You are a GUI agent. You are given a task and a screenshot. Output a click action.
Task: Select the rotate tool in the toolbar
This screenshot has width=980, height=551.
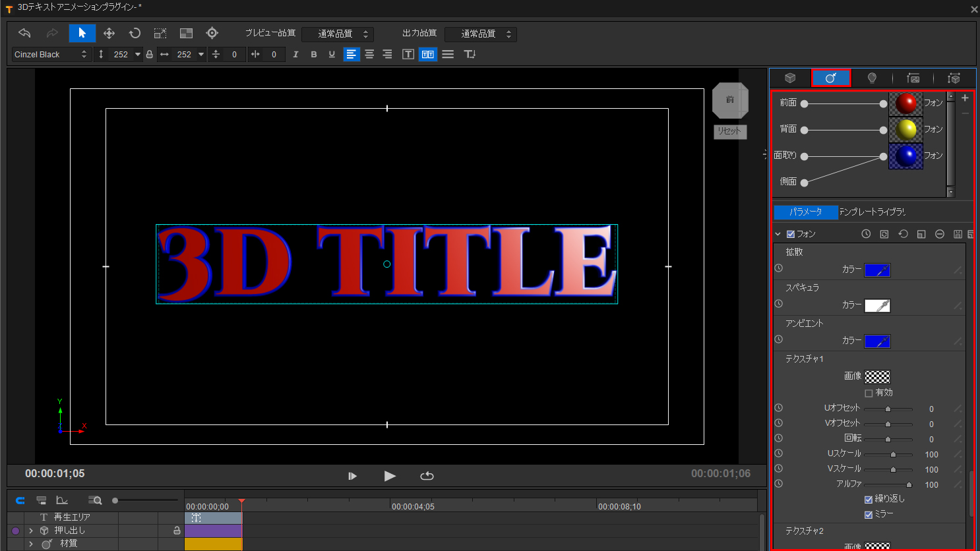pyautogui.click(x=135, y=33)
